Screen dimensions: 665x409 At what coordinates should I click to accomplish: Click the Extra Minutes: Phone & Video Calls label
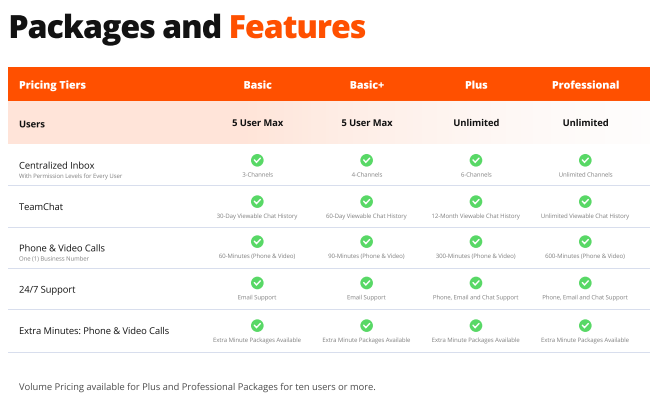pyautogui.click(x=94, y=331)
